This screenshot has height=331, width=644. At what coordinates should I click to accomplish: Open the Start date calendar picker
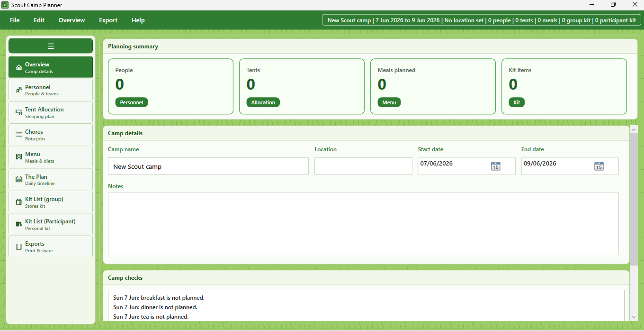click(x=495, y=166)
